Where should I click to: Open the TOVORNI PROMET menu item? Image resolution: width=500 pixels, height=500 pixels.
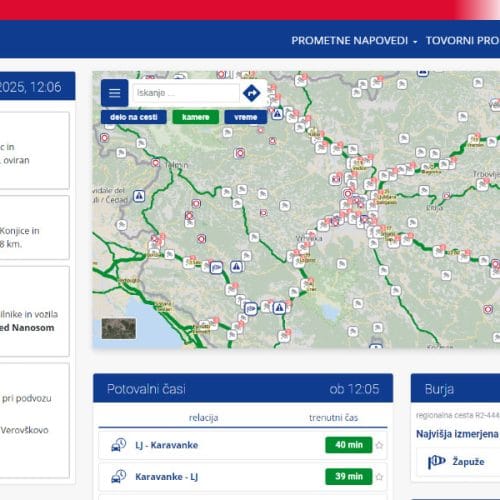(463, 41)
